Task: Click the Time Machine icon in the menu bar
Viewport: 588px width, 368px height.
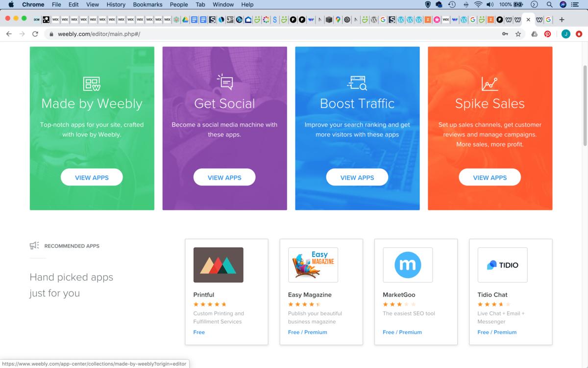Action: click(x=452, y=4)
